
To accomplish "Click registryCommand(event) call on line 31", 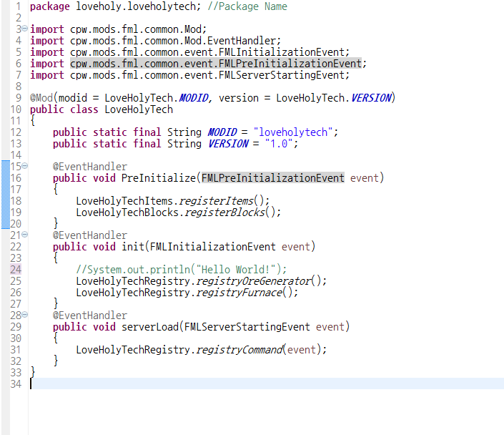I will (259, 350).
